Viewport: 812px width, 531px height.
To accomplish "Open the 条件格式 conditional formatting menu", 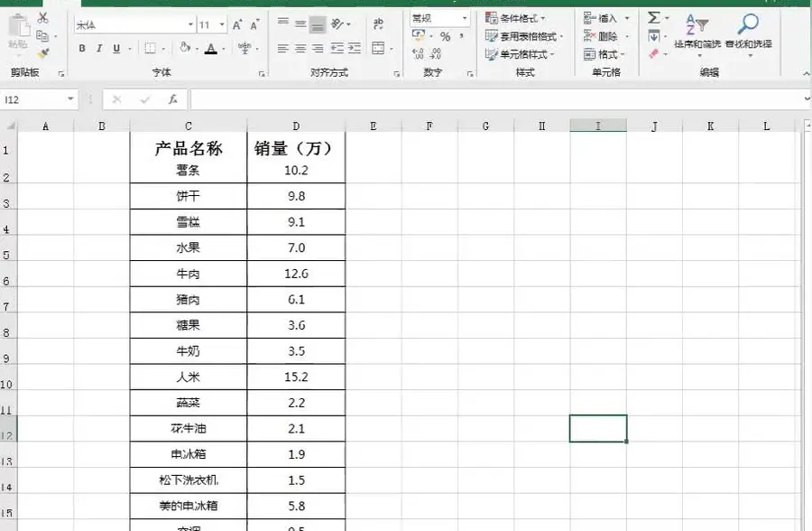I will 515,18.
